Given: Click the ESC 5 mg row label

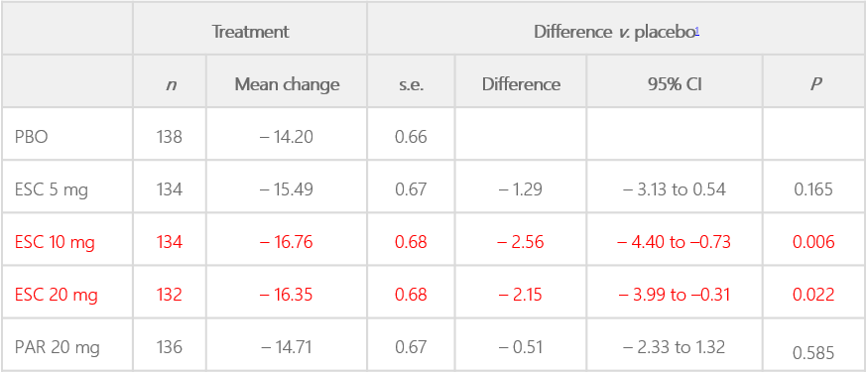Looking at the screenshot, I should [52, 189].
